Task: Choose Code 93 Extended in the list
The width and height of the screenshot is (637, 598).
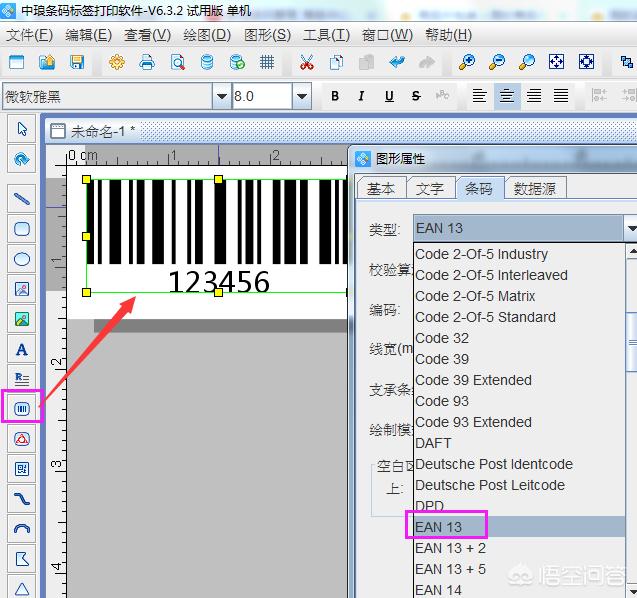Action: point(519,422)
